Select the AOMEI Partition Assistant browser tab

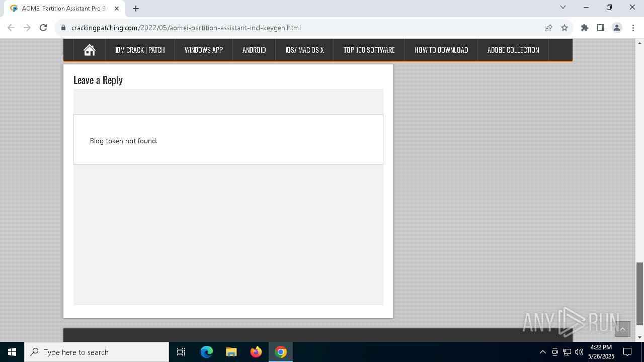tap(64, 9)
